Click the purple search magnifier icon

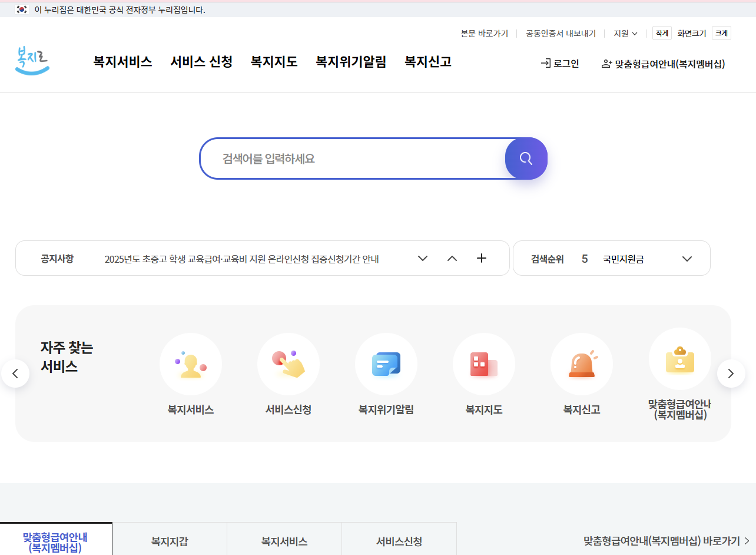click(526, 158)
